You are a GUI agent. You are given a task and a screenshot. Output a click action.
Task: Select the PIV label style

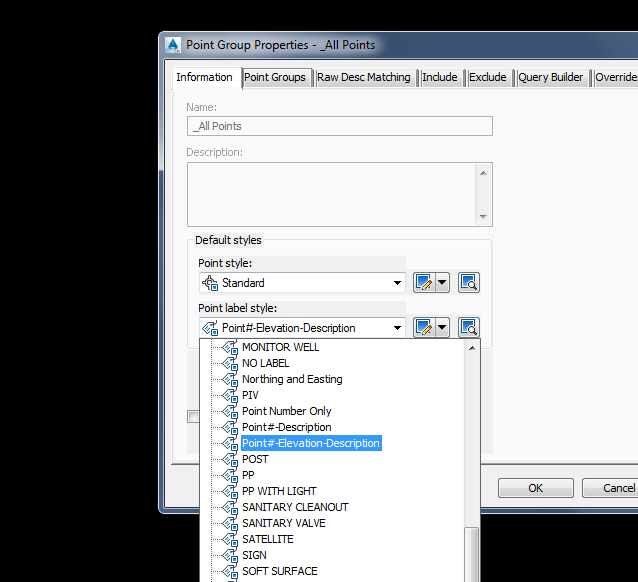coord(250,395)
